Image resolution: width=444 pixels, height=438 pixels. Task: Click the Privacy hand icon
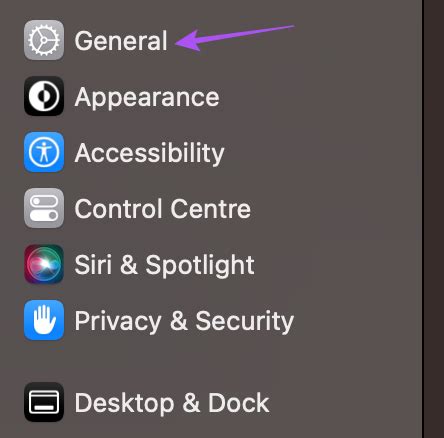44,320
